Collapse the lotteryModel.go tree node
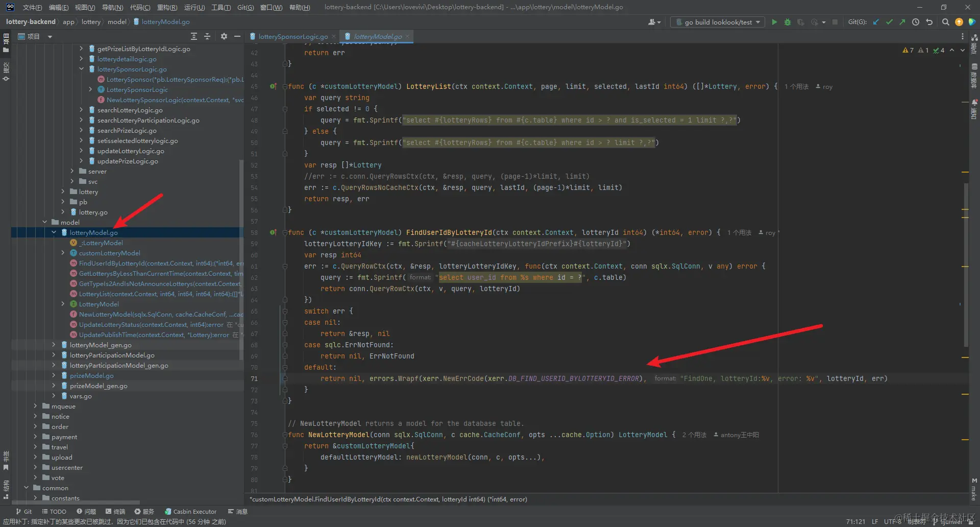The height and width of the screenshot is (527, 980). coord(54,232)
